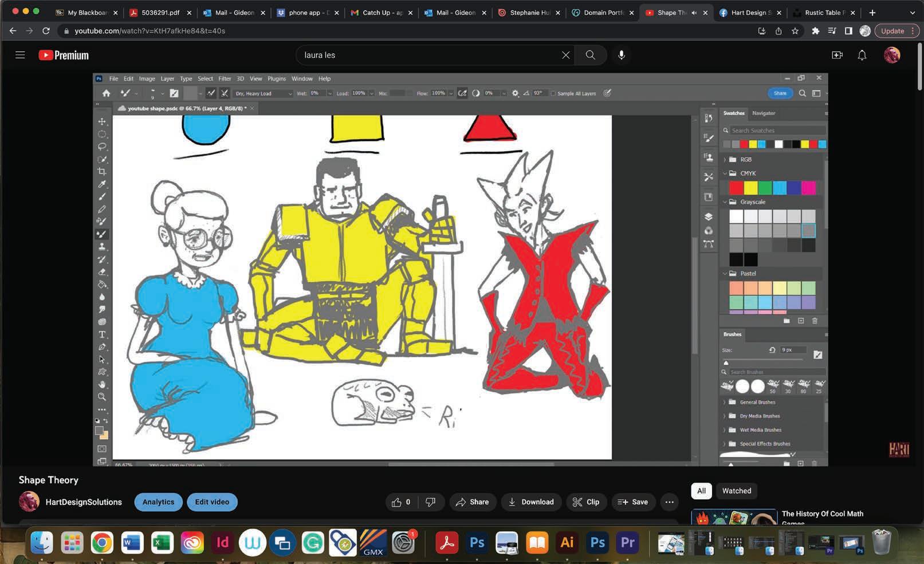Switch foreground and background colors
The height and width of the screenshot is (564, 924).
click(105, 421)
